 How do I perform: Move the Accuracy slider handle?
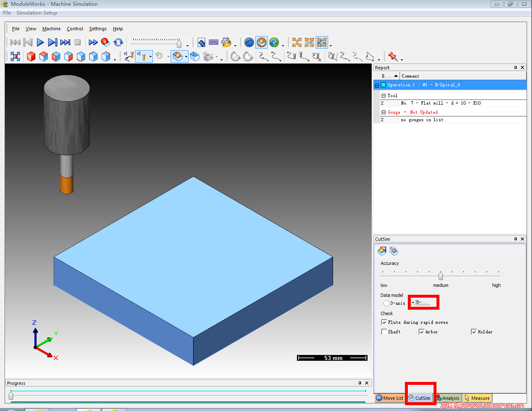[x=441, y=276]
